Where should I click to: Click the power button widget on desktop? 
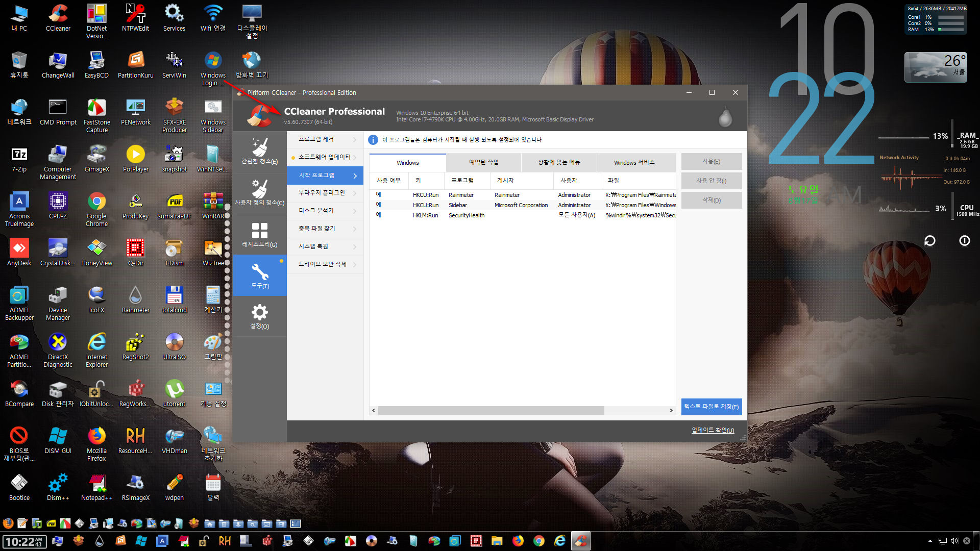pyautogui.click(x=964, y=241)
